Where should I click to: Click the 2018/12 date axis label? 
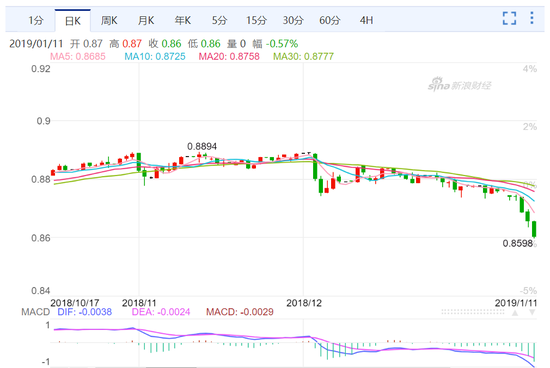tap(304, 303)
